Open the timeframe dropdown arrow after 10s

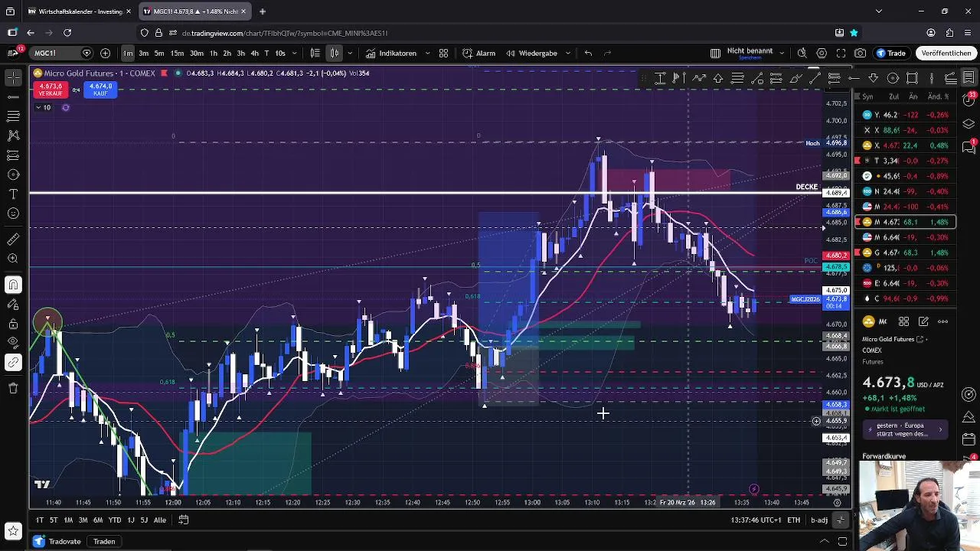click(x=296, y=53)
